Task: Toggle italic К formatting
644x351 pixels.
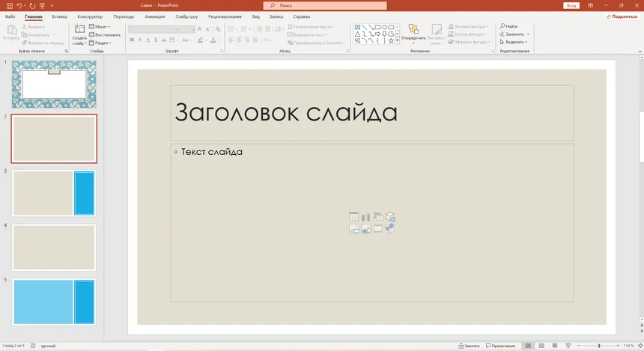Action: (139, 40)
